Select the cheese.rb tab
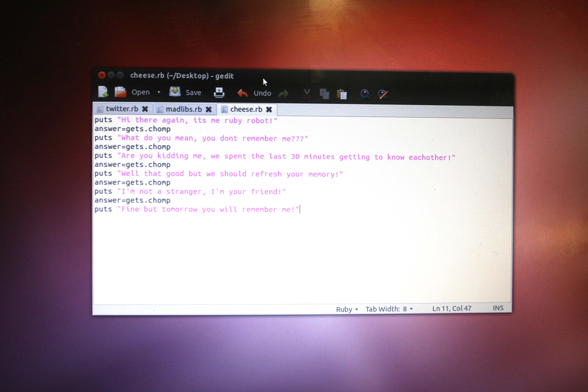The image size is (588, 392). pyautogui.click(x=246, y=109)
